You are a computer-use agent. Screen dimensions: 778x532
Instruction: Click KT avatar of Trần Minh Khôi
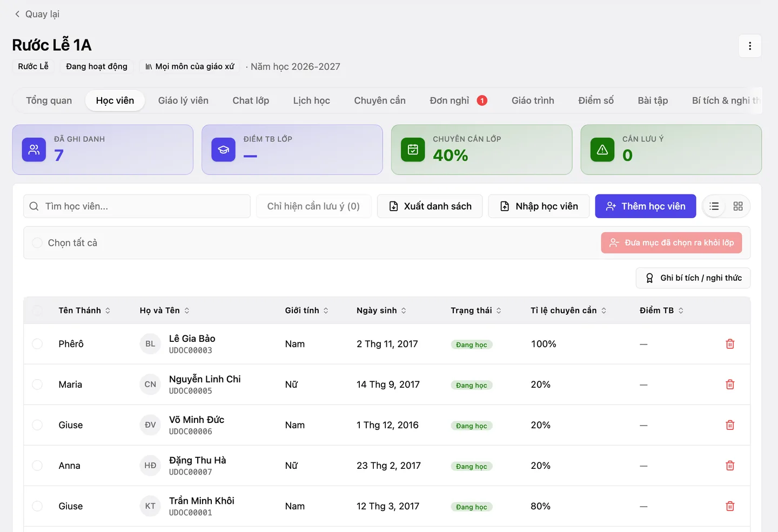[150, 506]
